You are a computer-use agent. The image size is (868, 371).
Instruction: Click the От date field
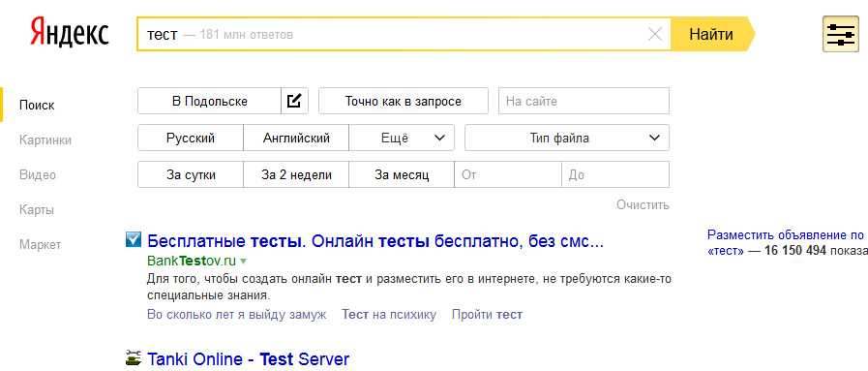(508, 175)
